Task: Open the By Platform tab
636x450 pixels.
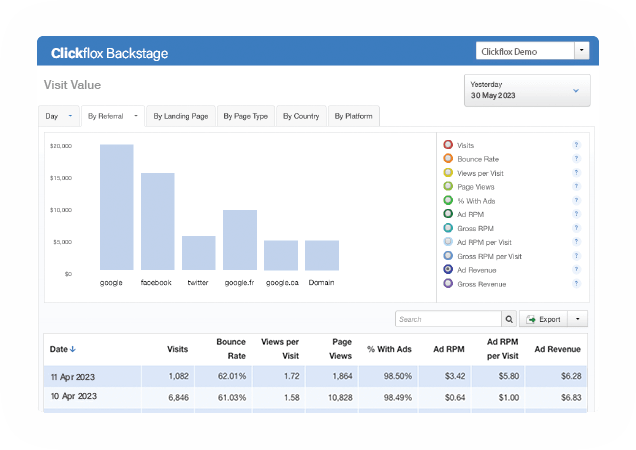Action: click(x=353, y=116)
